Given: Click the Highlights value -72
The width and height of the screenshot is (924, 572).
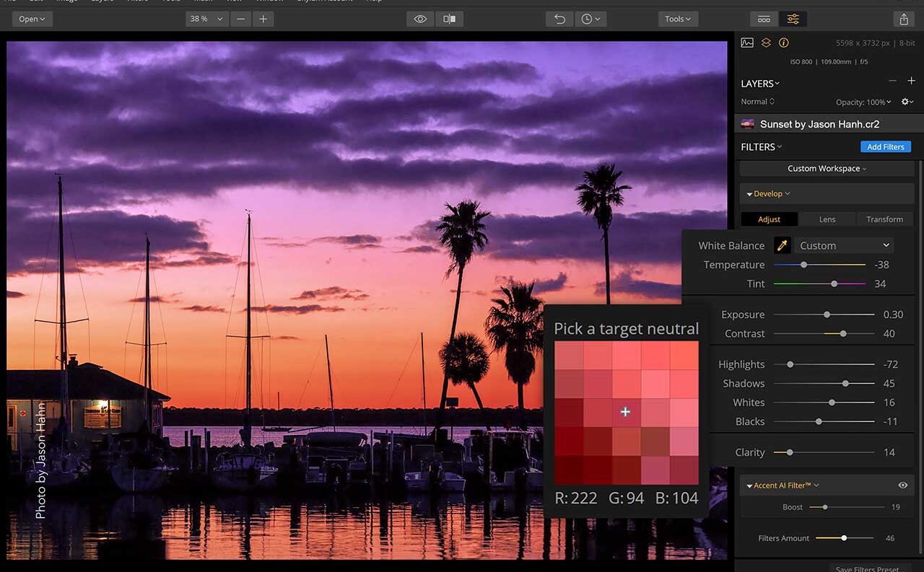Looking at the screenshot, I should point(891,364).
